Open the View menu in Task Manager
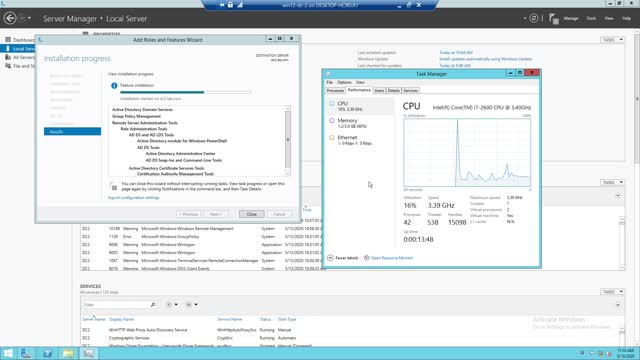The image size is (640, 360). coord(360,82)
